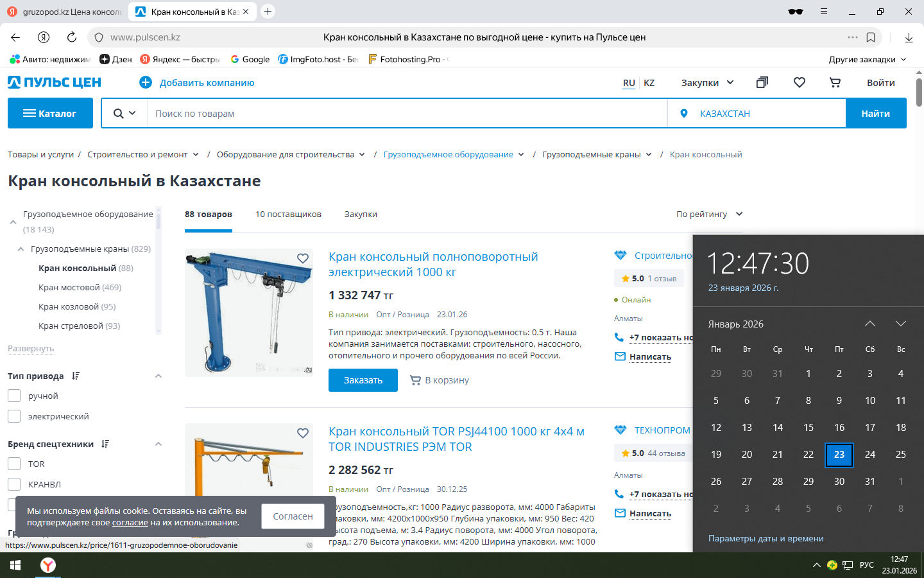Click Развернуть to expand the category list
The height and width of the screenshot is (578, 924).
[31, 348]
